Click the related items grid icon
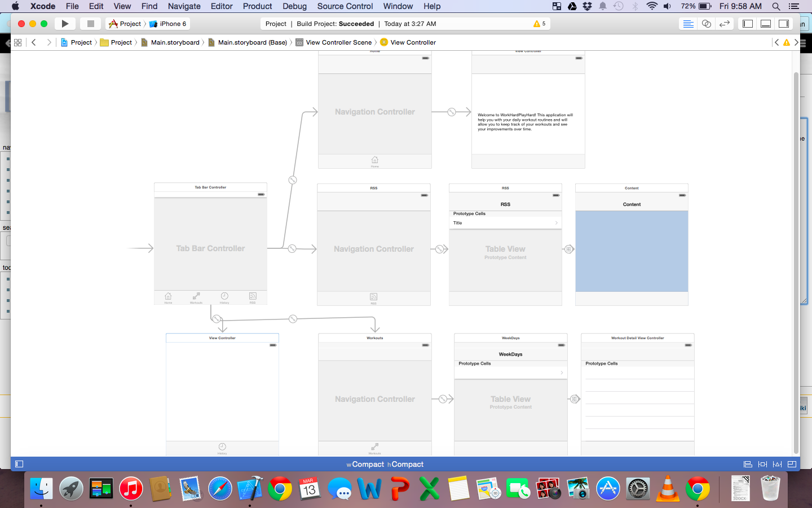 point(17,42)
